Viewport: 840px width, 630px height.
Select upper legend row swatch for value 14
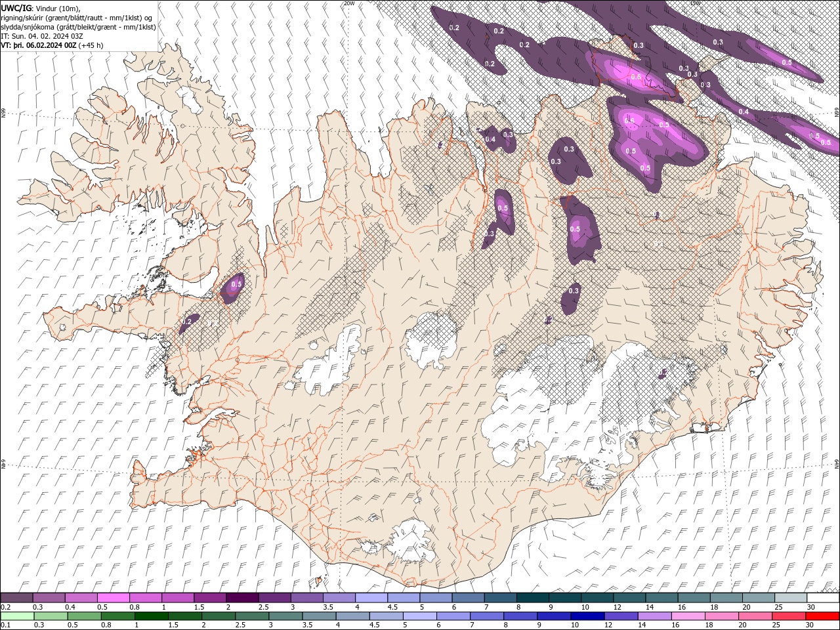[x=661, y=598]
